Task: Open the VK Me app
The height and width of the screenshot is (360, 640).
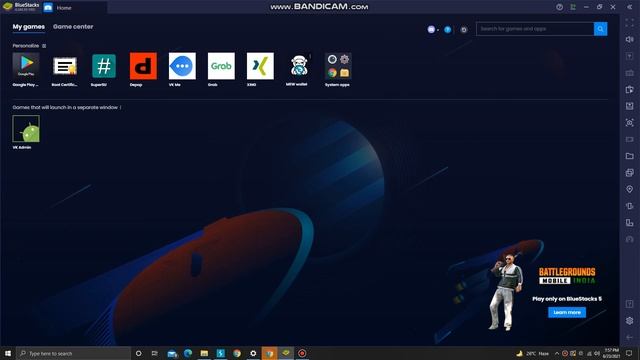Action: [182, 66]
